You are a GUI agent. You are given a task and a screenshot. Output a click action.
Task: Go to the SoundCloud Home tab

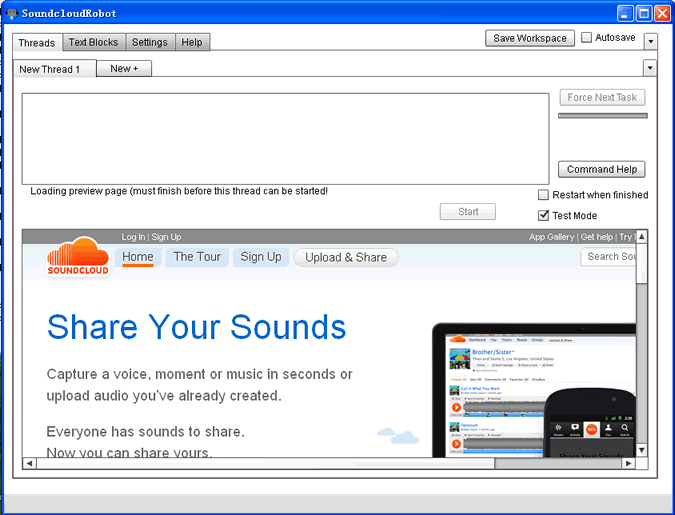coord(138,257)
